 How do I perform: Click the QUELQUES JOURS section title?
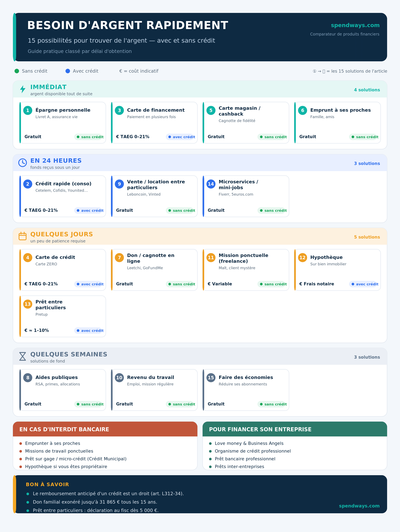click(62, 234)
